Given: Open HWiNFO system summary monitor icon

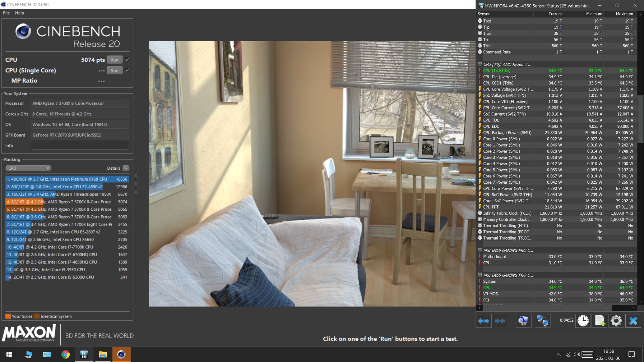Looking at the screenshot, I should point(523,321).
